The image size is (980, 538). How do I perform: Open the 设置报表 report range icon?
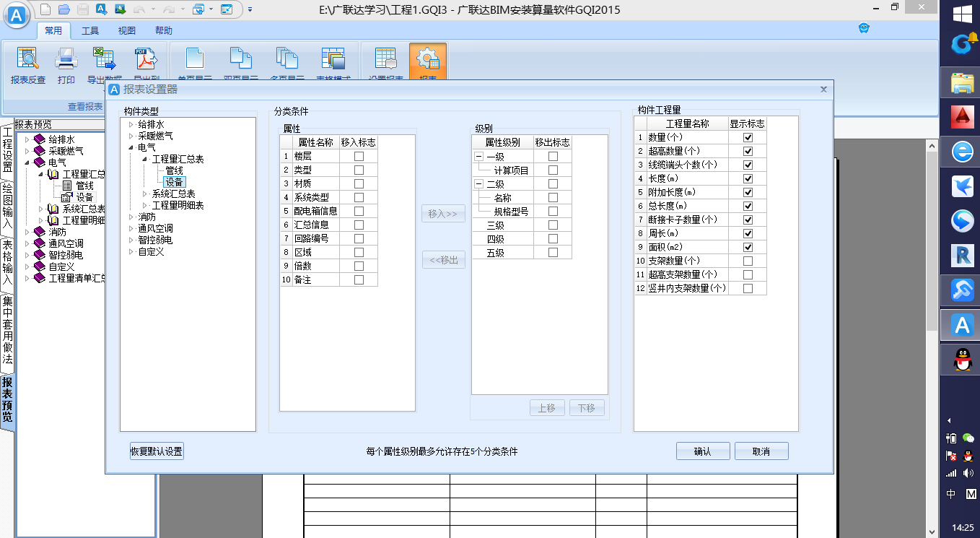[386, 65]
